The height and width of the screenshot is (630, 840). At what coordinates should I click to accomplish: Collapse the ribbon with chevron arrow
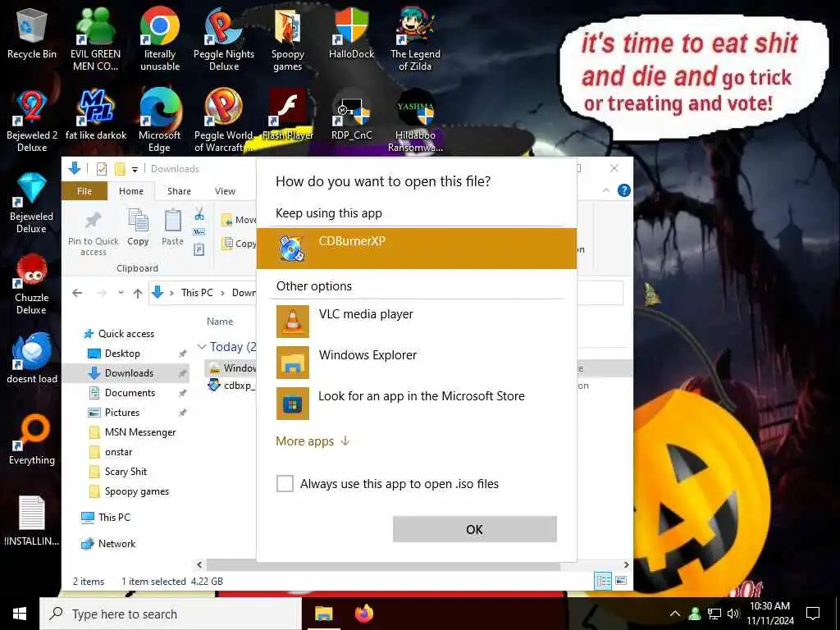[x=606, y=190]
